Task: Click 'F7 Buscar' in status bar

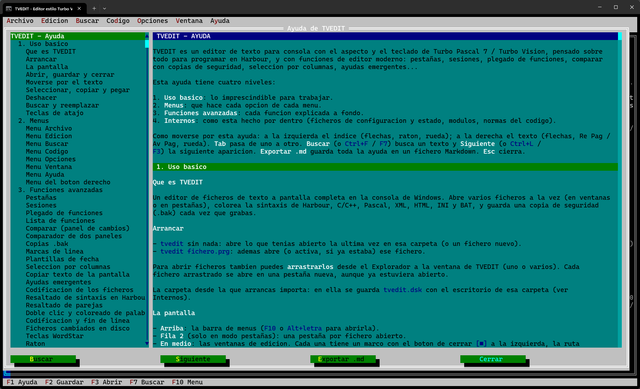Action: coord(147,382)
